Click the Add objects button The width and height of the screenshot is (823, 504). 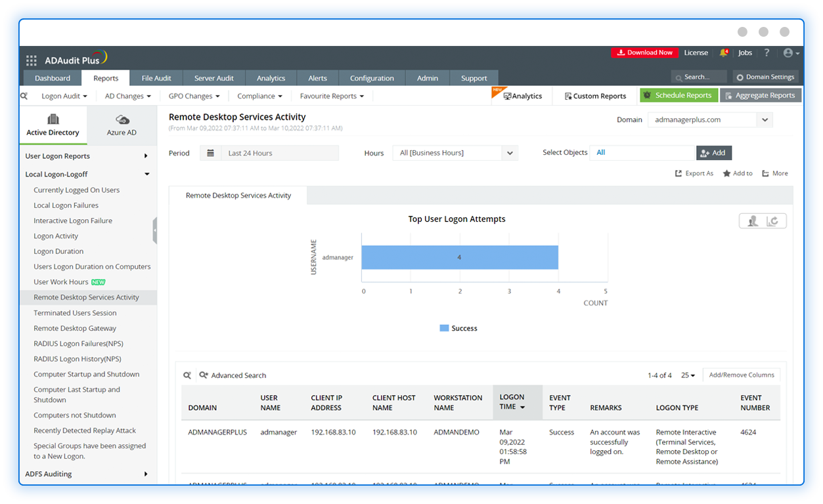[714, 152]
